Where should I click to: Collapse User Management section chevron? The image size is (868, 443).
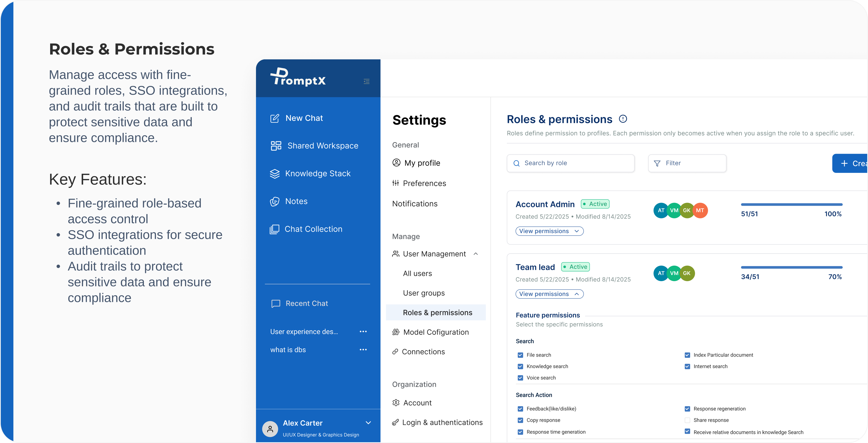476,254
